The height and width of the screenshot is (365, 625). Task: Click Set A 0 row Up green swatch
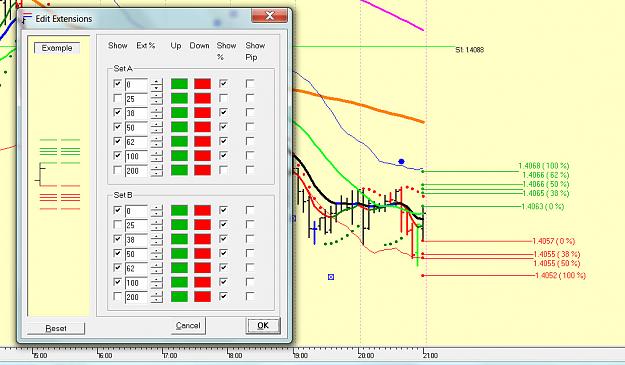coord(179,84)
